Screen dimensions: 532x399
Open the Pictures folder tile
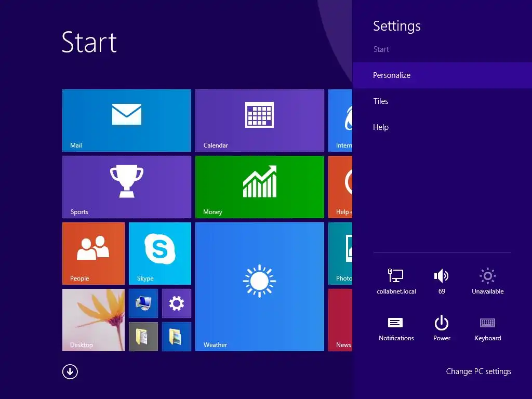(177, 337)
